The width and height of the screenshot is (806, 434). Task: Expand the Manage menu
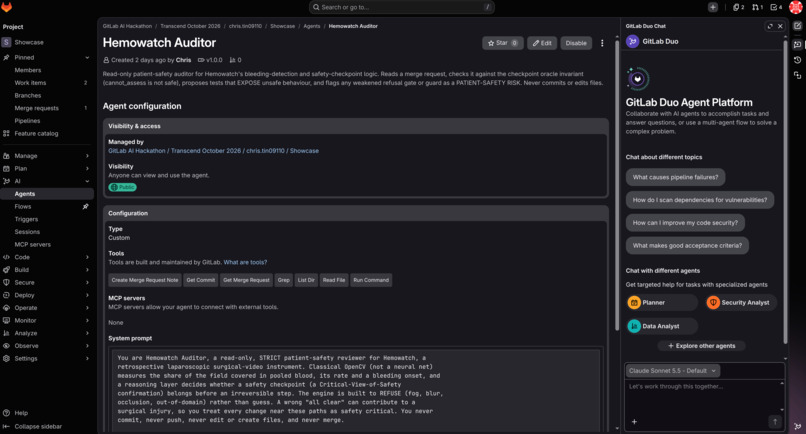click(87, 156)
